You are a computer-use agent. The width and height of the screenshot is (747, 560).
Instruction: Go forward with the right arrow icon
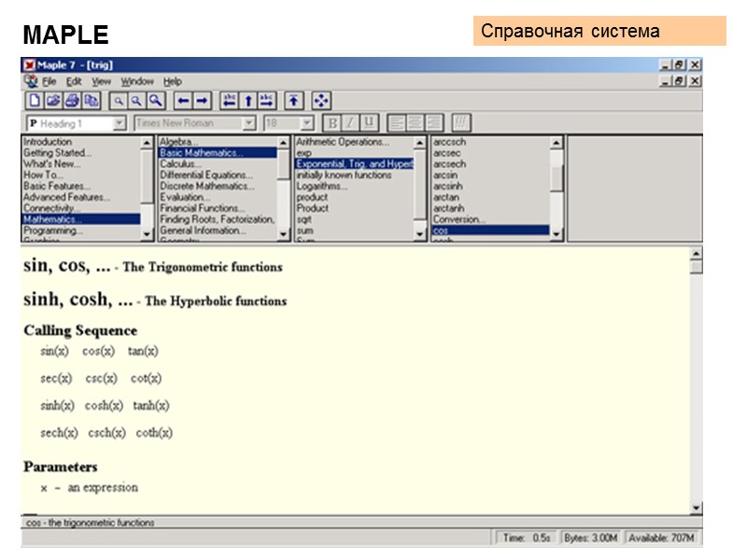tap(202, 101)
